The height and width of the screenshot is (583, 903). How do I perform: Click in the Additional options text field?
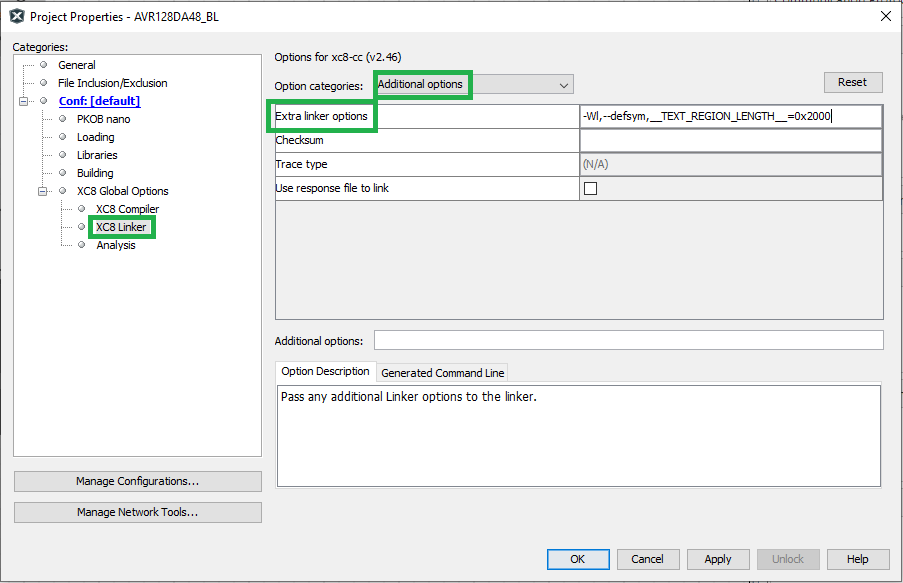(x=628, y=341)
